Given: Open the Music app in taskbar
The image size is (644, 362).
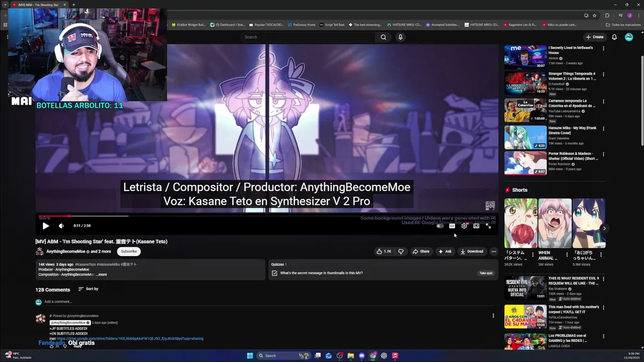Looking at the screenshot, I should 395,355.
